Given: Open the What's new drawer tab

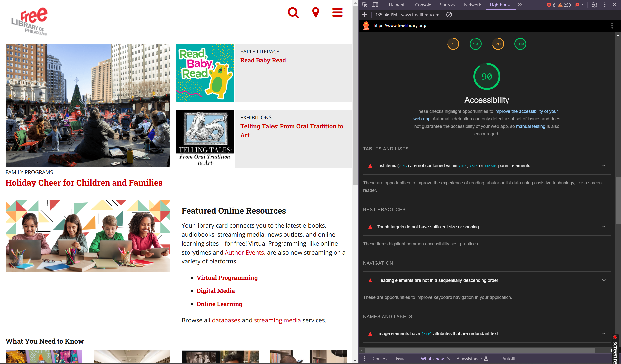Looking at the screenshot, I should click(x=432, y=359).
